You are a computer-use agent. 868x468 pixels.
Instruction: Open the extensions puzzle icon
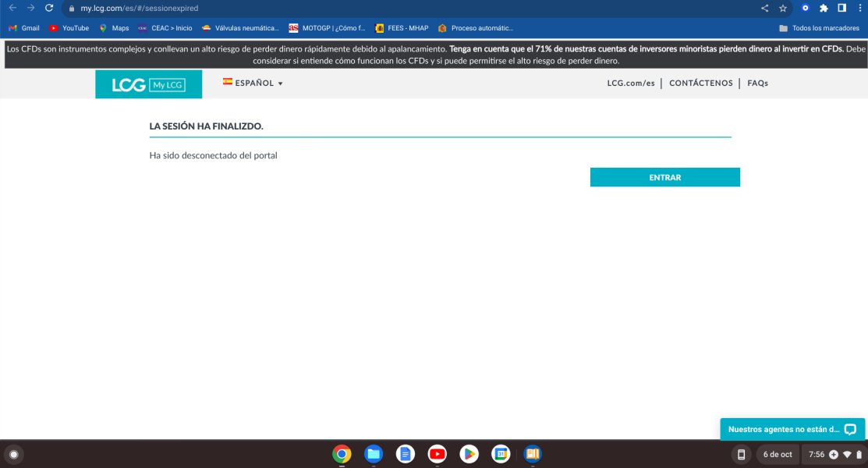point(824,8)
